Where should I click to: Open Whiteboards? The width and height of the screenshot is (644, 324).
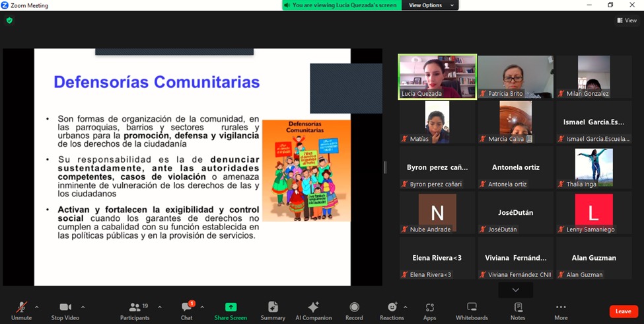click(472, 310)
